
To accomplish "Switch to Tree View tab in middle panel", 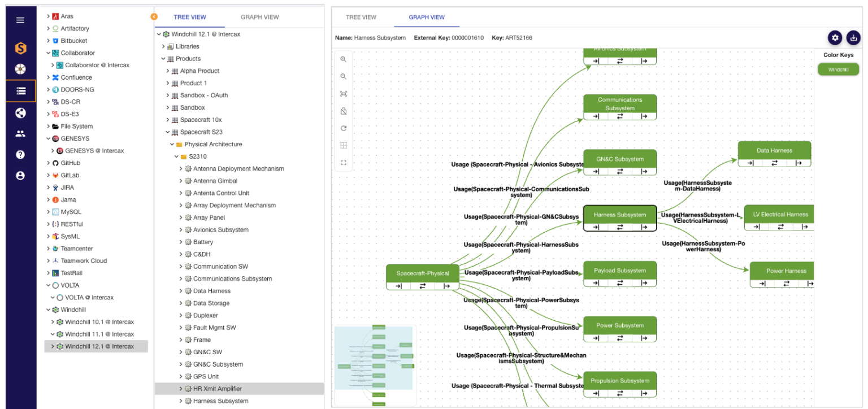I will [x=189, y=17].
